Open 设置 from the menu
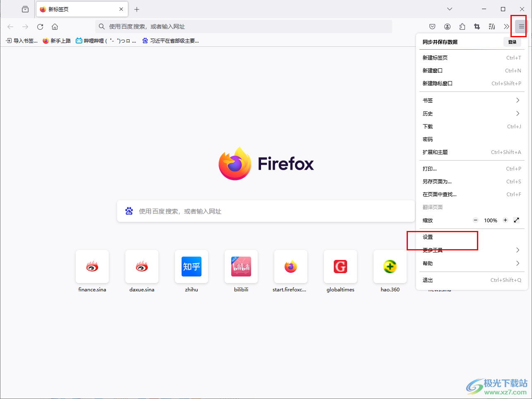 (472, 237)
